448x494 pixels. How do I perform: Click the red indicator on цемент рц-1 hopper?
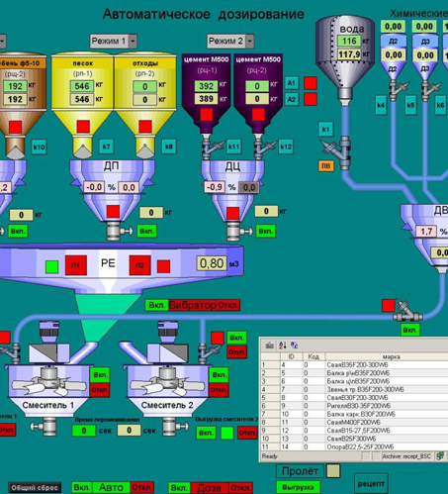point(207,115)
